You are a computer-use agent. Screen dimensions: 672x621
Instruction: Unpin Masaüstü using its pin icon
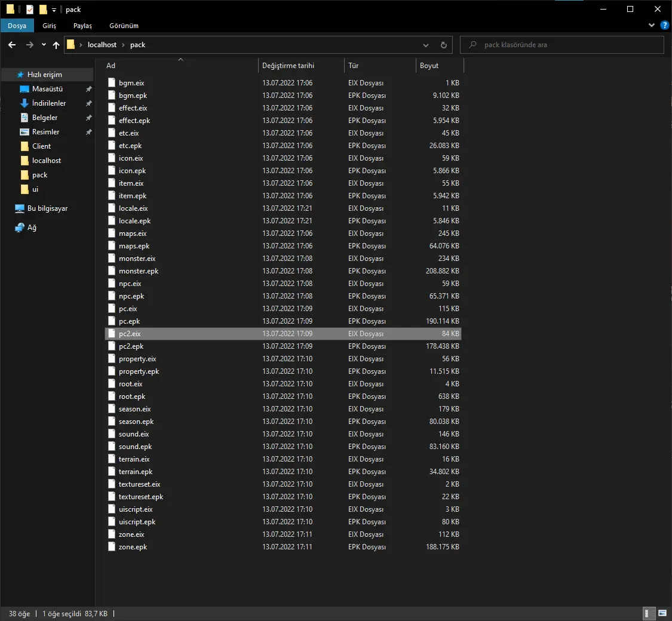(88, 89)
